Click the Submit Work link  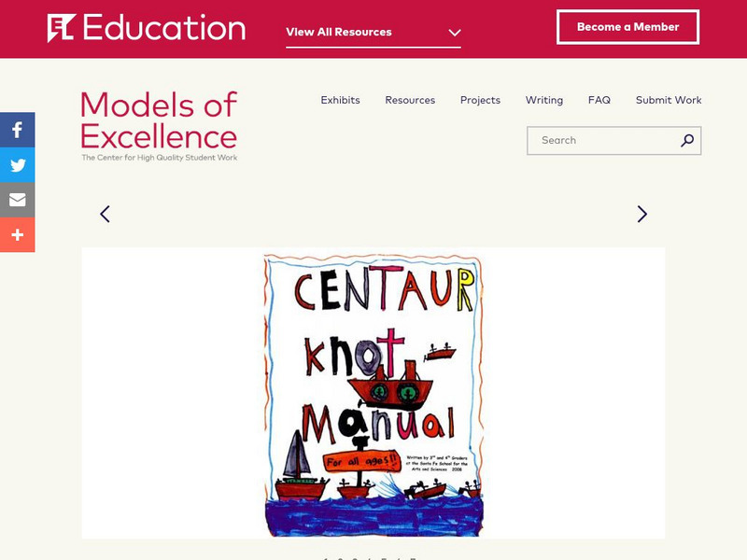point(669,100)
